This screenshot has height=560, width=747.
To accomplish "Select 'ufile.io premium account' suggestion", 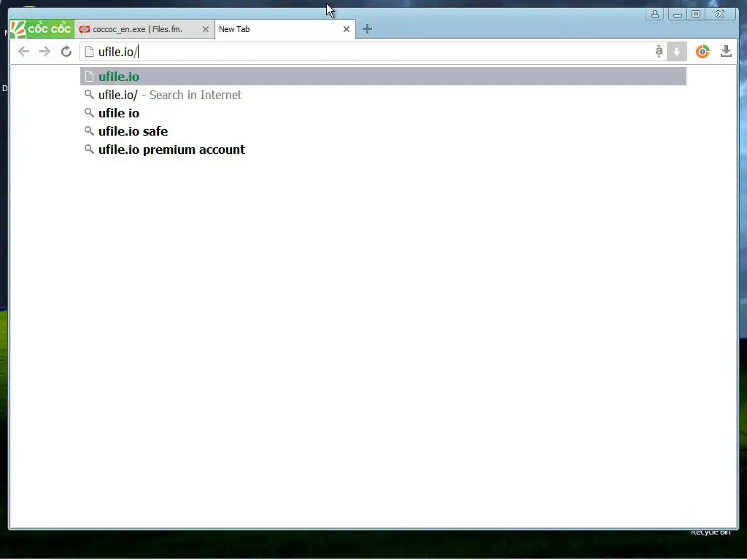I will (383, 149).
